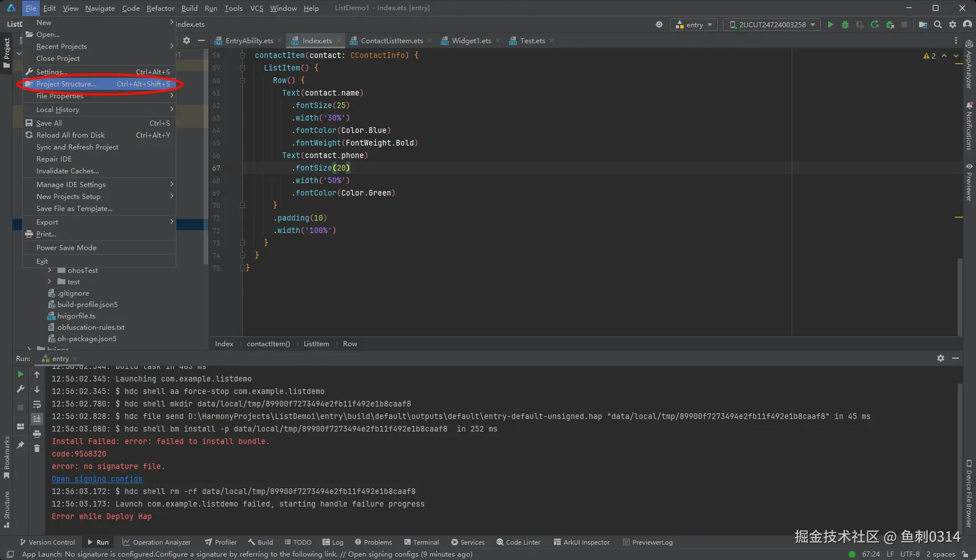The width and height of the screenshot is (976, 560).
Task: Toggle Power Save Mode in File menu
Action: [67, 248]
